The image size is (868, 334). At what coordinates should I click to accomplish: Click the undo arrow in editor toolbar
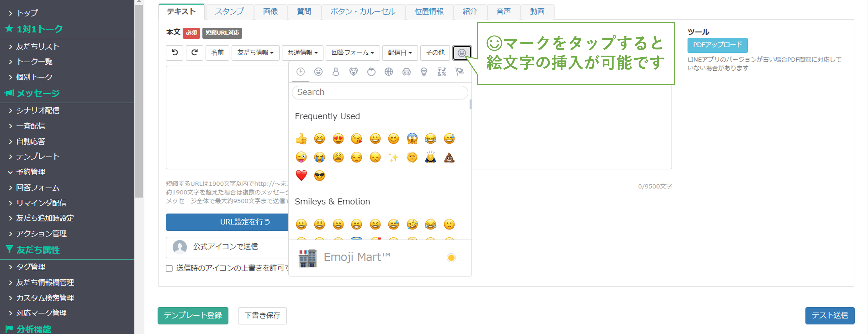[175, 53]
